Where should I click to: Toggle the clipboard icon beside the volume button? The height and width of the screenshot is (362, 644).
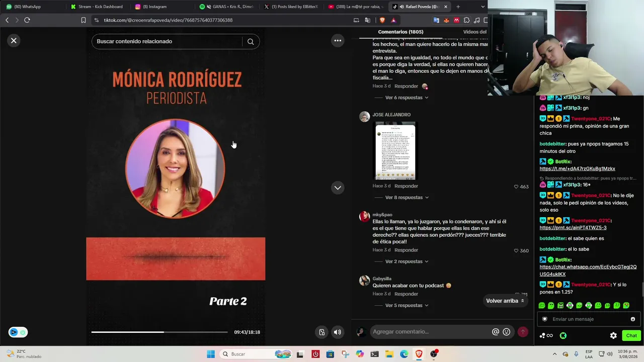click(x=322, y=332)
